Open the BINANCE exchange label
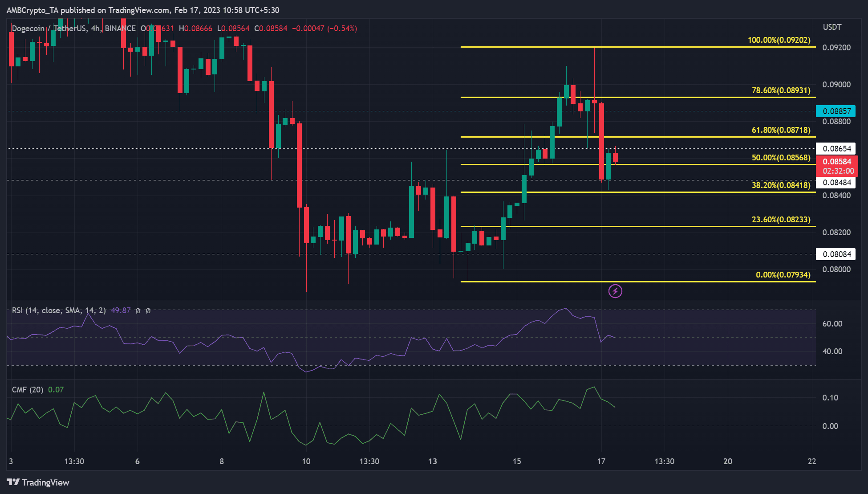Viewport: 868px width, 494px height. (120, 28)
